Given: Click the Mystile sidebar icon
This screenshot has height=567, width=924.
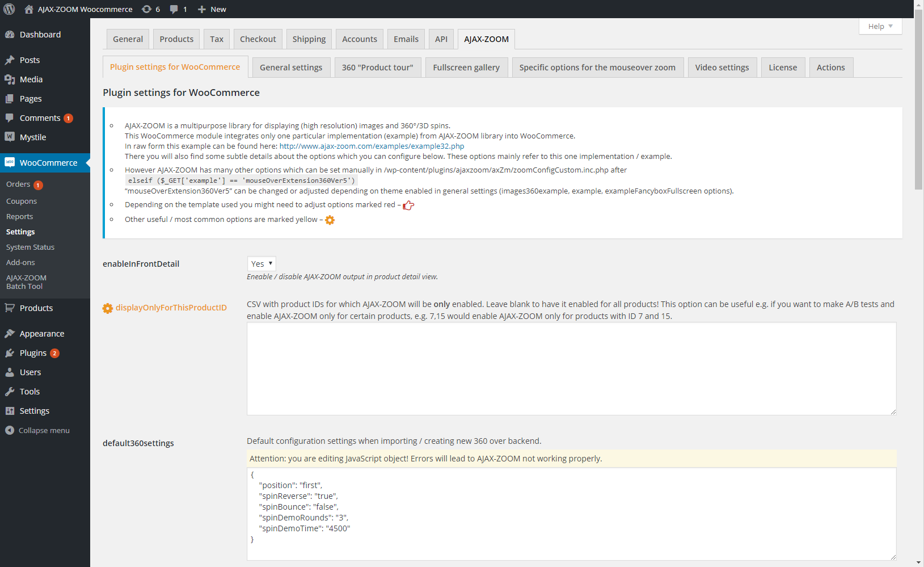Looking at the screenshot, I should (x=10, y=137).
